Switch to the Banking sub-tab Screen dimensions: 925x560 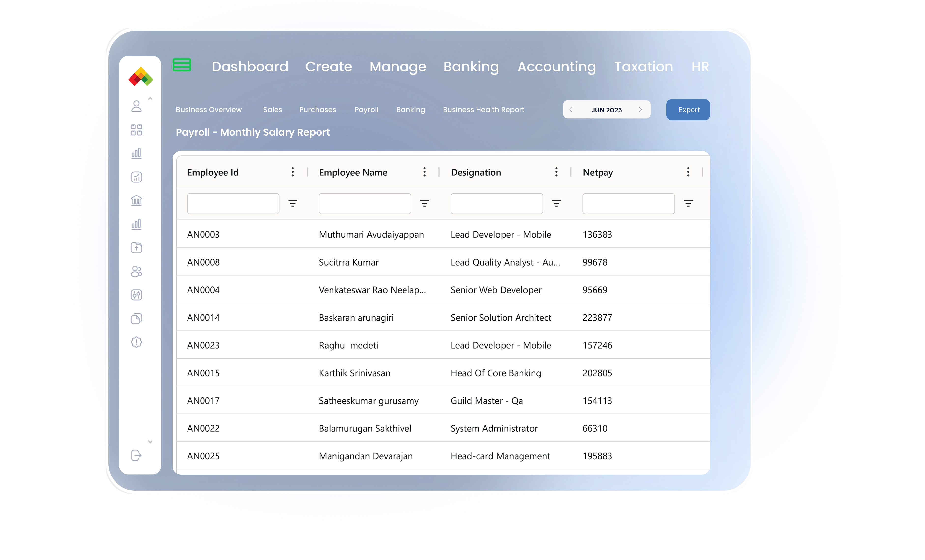(411, 110)
